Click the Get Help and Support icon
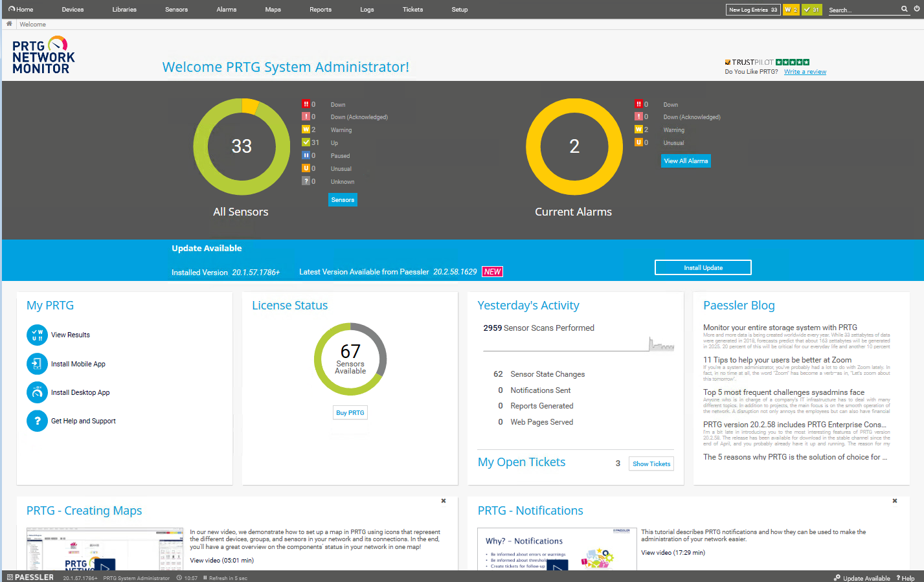 37,421
